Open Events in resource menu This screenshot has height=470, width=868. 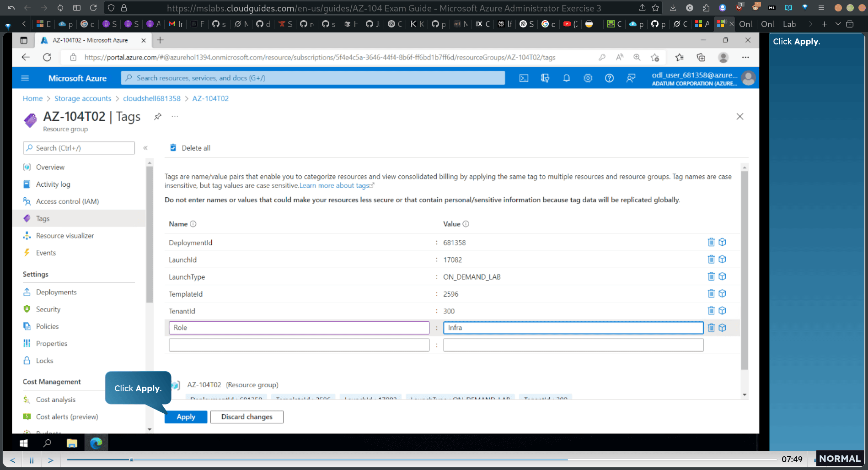point(46,253)
